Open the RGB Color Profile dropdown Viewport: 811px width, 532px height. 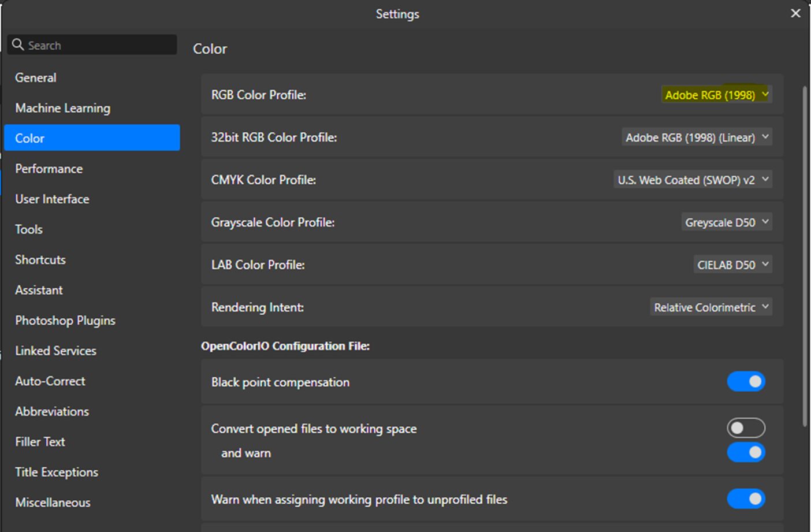click(x=716, y=95)
